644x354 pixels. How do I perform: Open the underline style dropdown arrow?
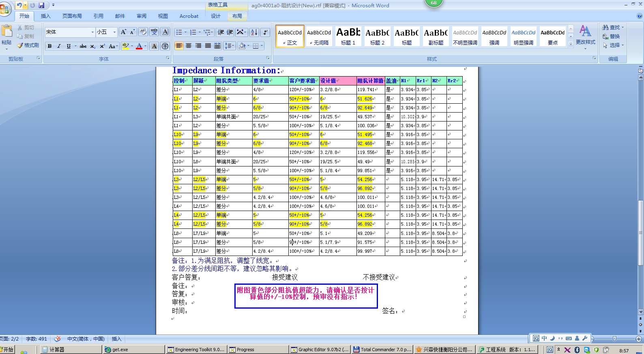tap(75, 46)
